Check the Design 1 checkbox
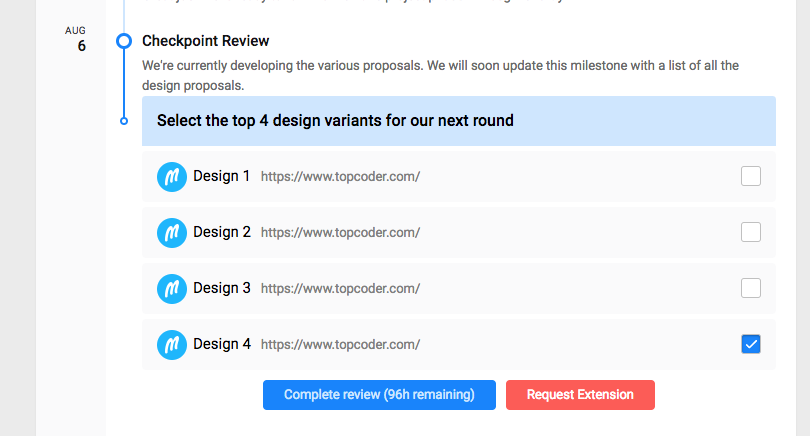This screenshot has width=810, height=436. pos(751,176)
